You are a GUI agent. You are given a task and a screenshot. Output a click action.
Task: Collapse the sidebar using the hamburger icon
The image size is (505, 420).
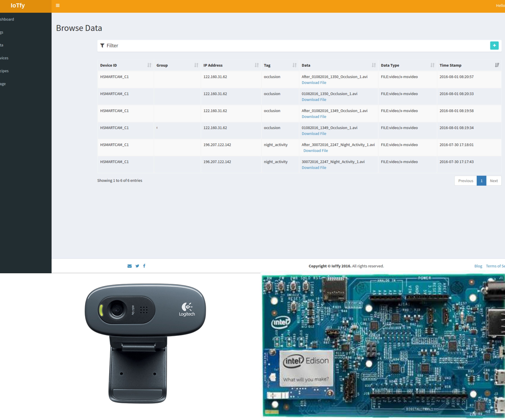pyautogui.click(x=57, y=5)
